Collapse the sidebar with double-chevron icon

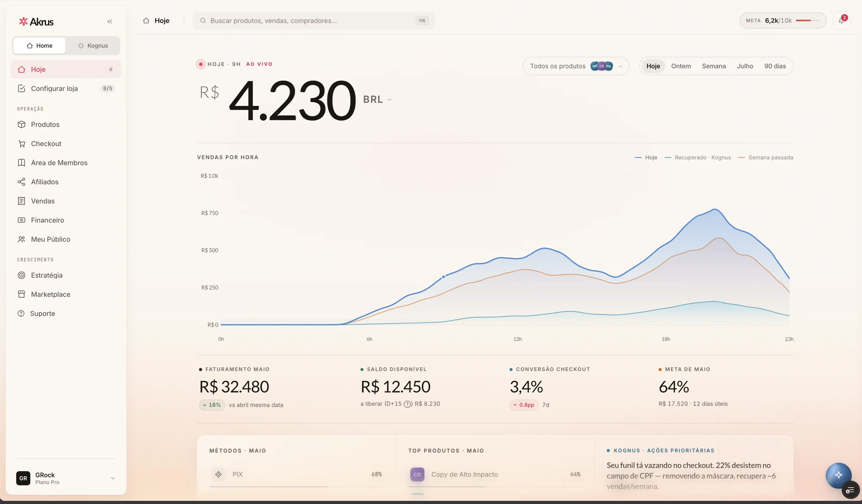pos(109,22)
